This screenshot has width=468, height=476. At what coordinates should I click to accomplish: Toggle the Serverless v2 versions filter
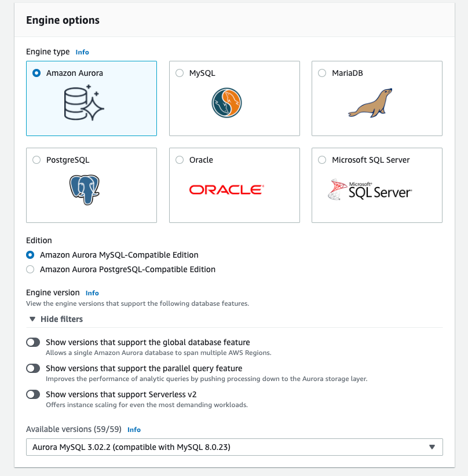pyautogui.click(x=33, y=394)
